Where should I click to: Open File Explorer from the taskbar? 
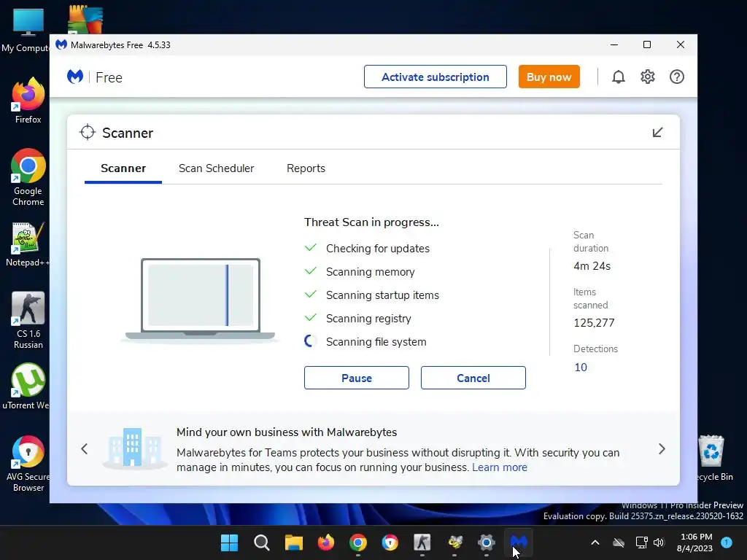293,542
